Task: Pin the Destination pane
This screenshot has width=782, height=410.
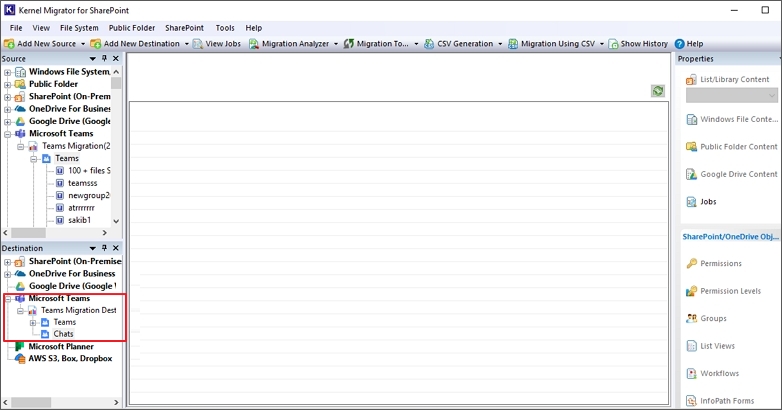Action: (104, 248)
